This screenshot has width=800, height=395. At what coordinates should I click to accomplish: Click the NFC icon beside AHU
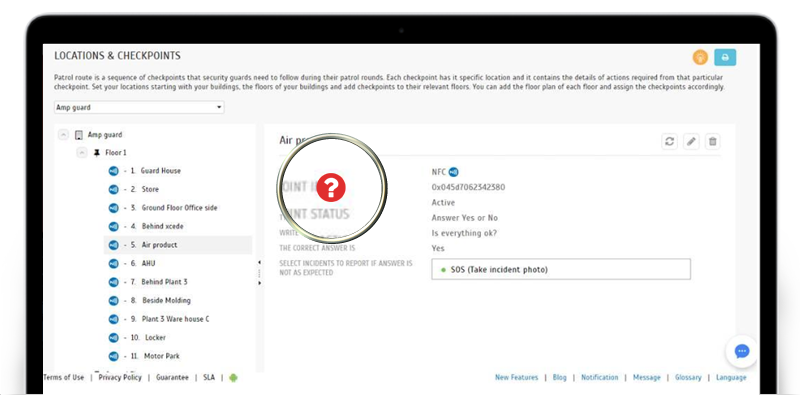(x=113, y=263)
